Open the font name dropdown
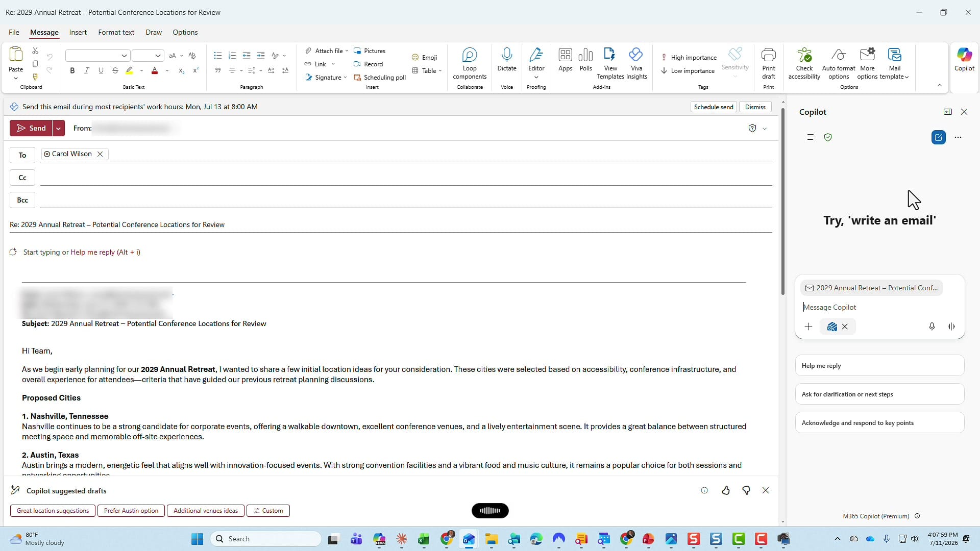The image size is (980, 551). (124, 56)
